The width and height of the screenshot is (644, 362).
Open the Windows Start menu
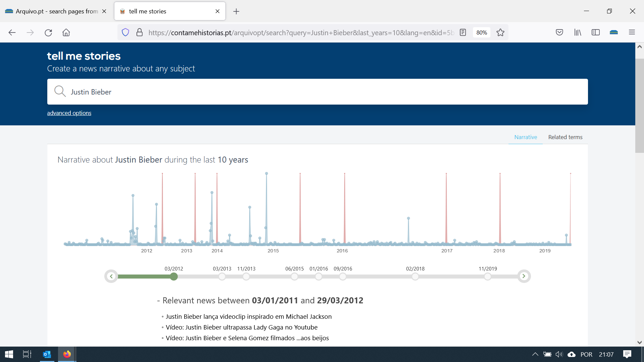[9, 354]
